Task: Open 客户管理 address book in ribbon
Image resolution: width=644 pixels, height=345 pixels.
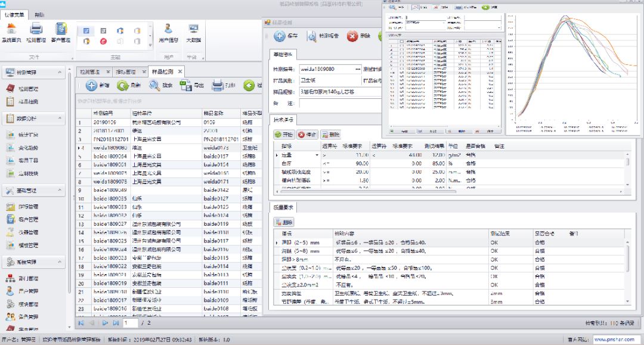Action: [61, 33]
